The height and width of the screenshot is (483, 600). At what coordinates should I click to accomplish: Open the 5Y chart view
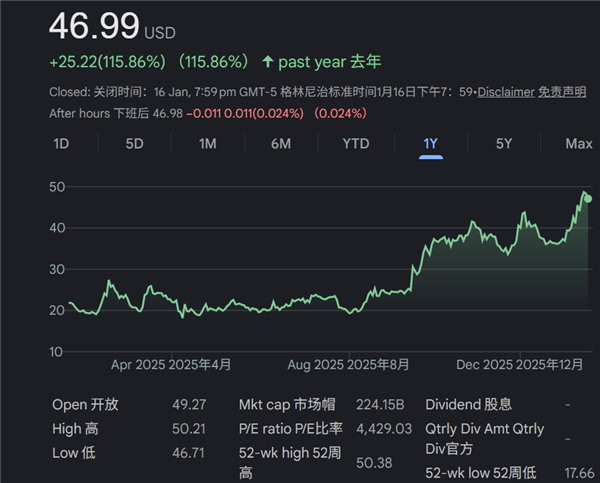[x=504, y=144]
